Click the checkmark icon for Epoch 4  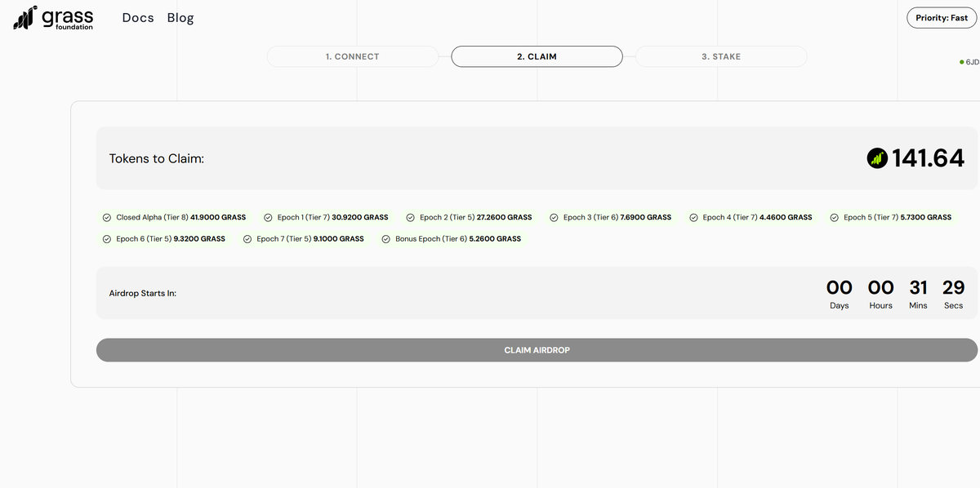(x=693, y=218)
